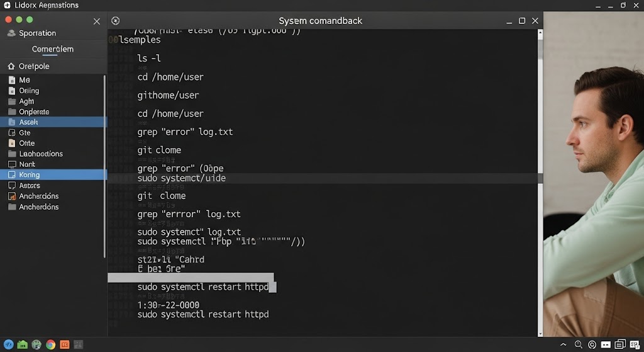
Task: Click the orange app icon in the taskbar
Action: click(65, 344)
